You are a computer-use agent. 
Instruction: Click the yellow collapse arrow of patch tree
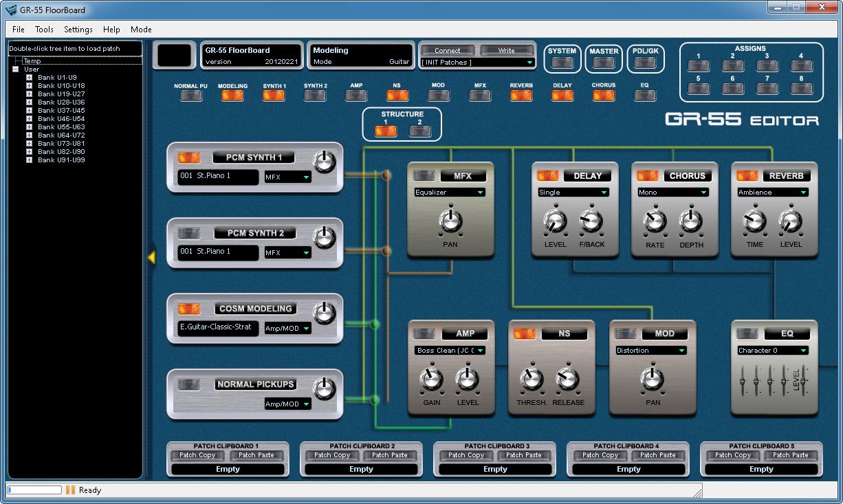coord(152,257)
